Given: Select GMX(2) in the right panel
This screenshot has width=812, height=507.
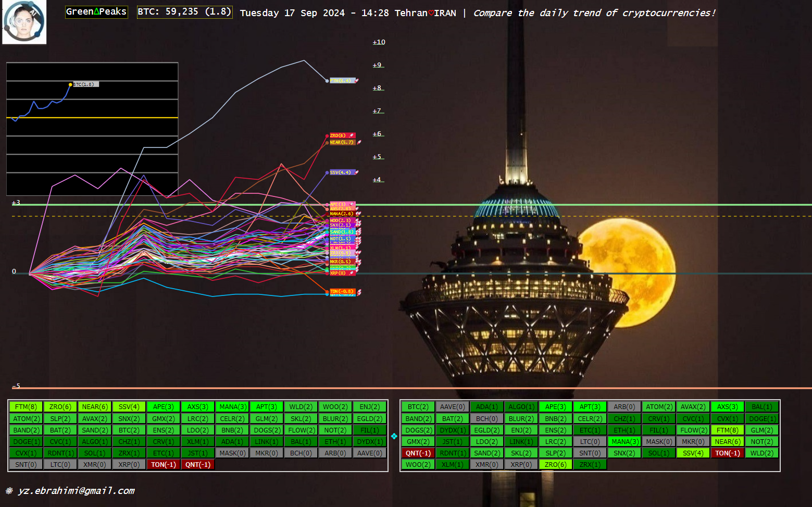Looking at the screenshot, I should tap(418, 441).
